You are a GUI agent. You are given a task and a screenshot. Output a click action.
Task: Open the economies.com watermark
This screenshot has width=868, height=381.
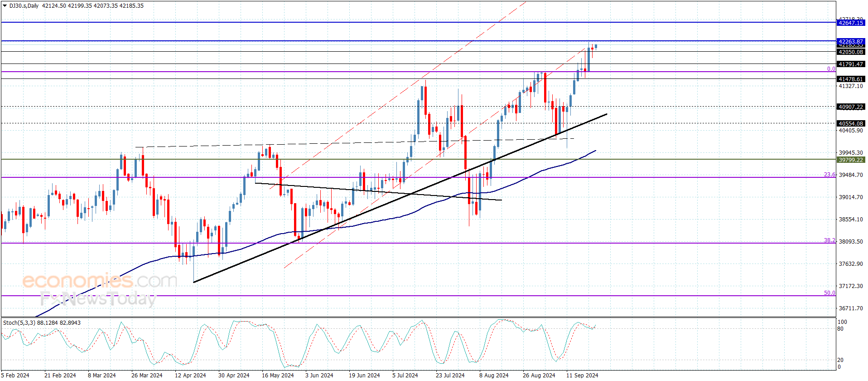(x=100, y=281)
